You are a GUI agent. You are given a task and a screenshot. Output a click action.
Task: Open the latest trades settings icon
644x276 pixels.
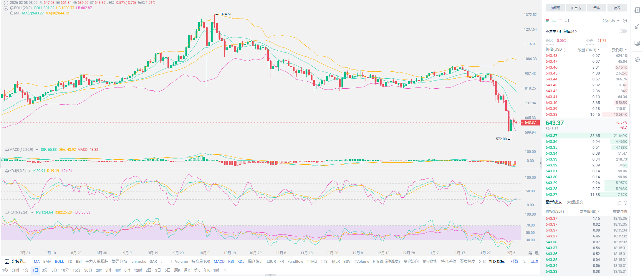coord(625,203)
